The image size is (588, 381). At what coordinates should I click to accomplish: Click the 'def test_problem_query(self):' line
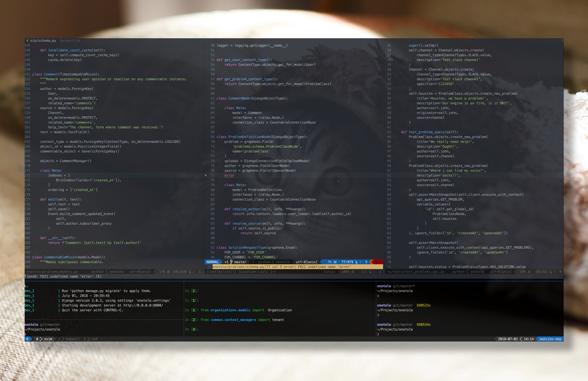[429, 132]
